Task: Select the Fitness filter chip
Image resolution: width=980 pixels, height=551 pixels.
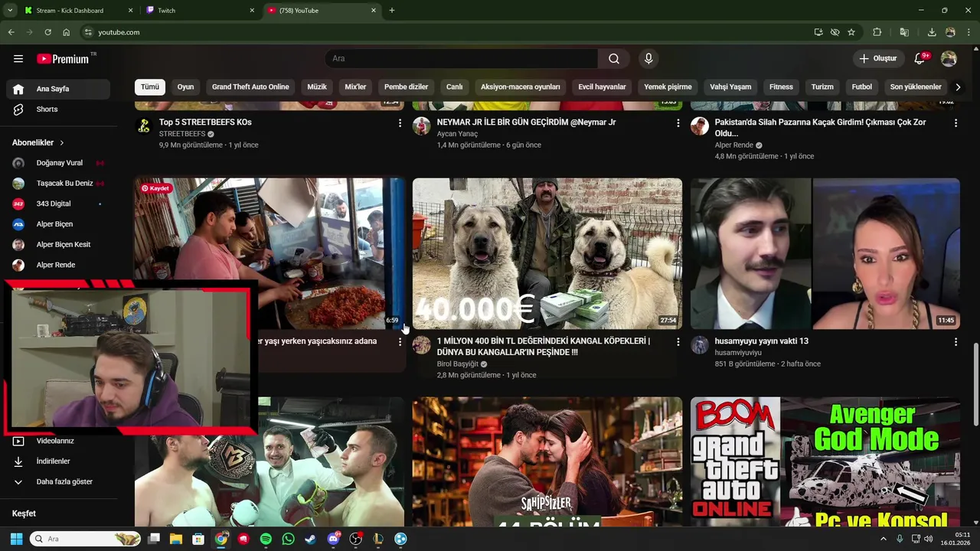Action: coord(781,87)
